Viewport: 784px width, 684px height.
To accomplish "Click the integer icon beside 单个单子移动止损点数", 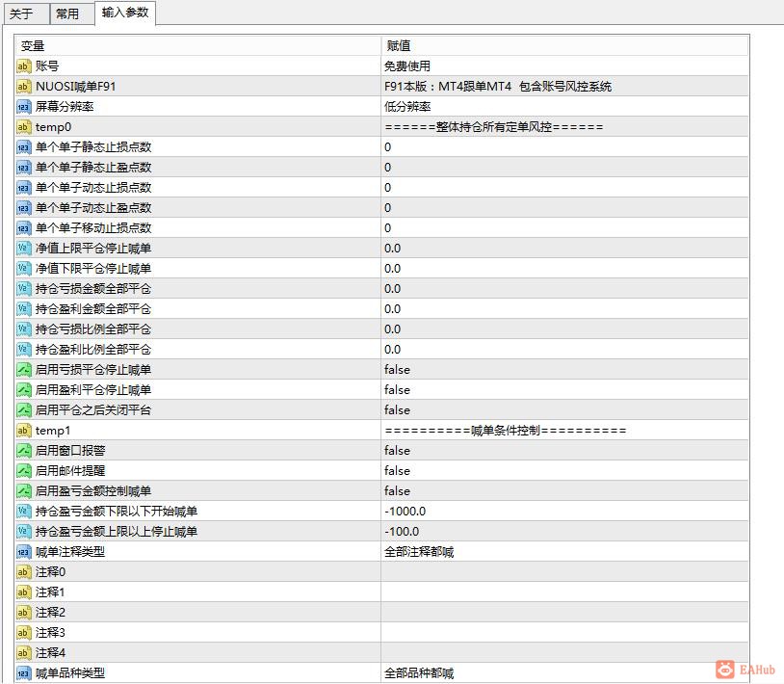I will click(23, 228).
